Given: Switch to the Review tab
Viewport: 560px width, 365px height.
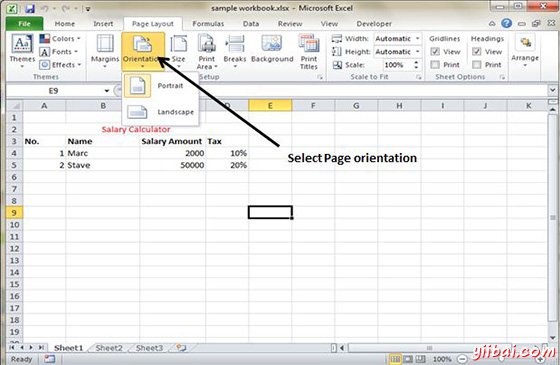Looking at the screenshot, I should (290, 24).
